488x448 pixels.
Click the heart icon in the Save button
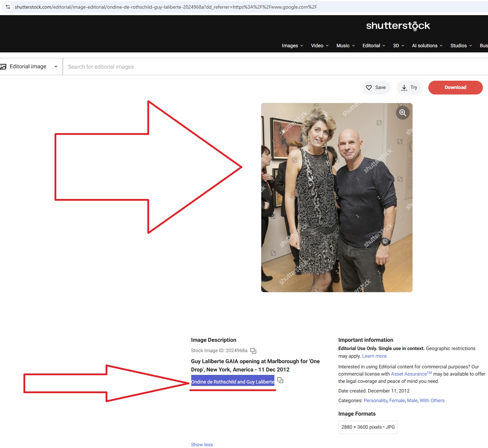point(369,88)
